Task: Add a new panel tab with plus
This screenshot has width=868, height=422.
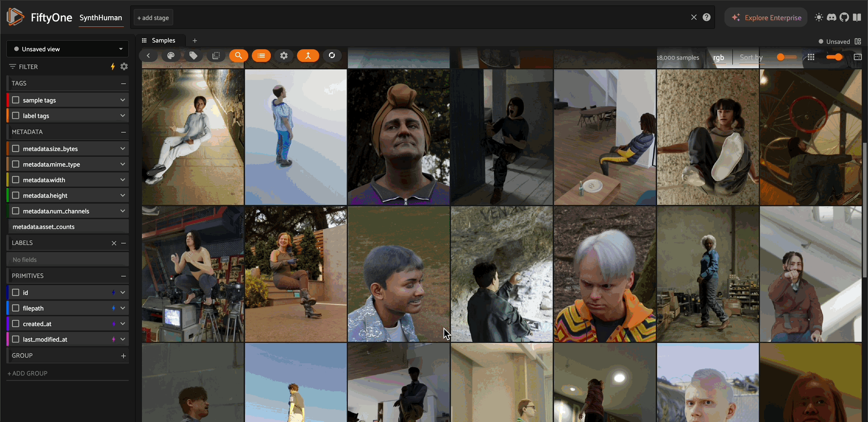Action: 195,41
